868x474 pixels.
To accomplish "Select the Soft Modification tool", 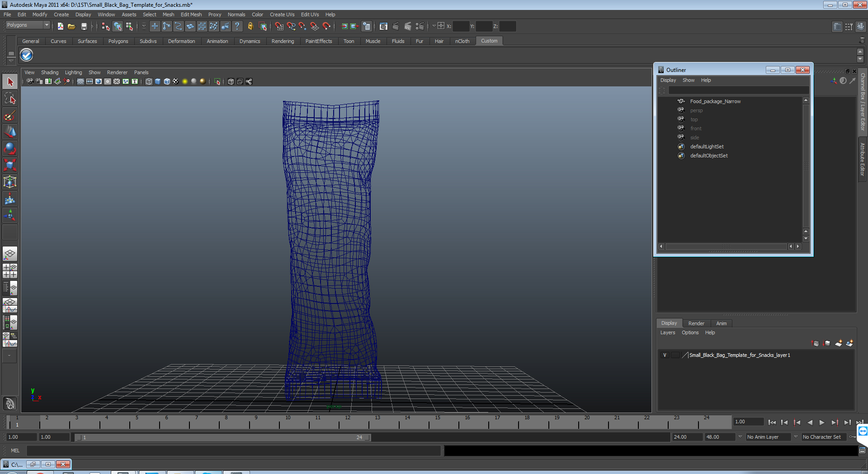I will (x=10, y=199).
